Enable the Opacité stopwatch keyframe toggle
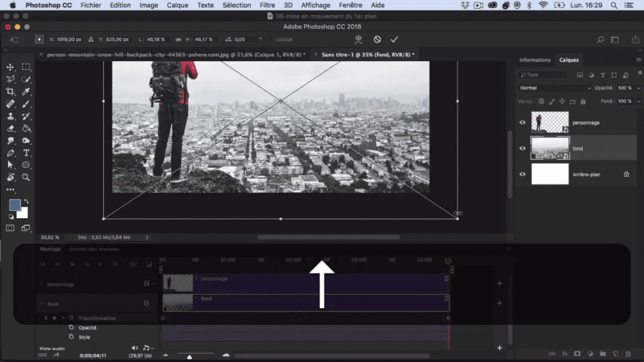Viewport: 644px width, 362px height. click(x=71, y=328)
